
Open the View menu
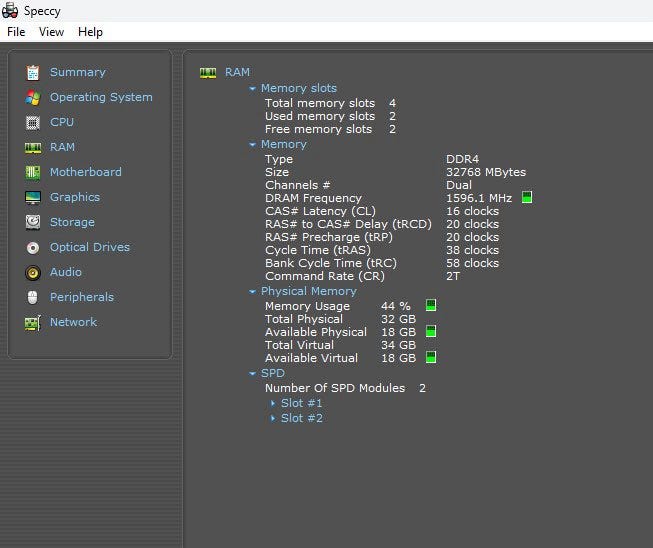51,32
